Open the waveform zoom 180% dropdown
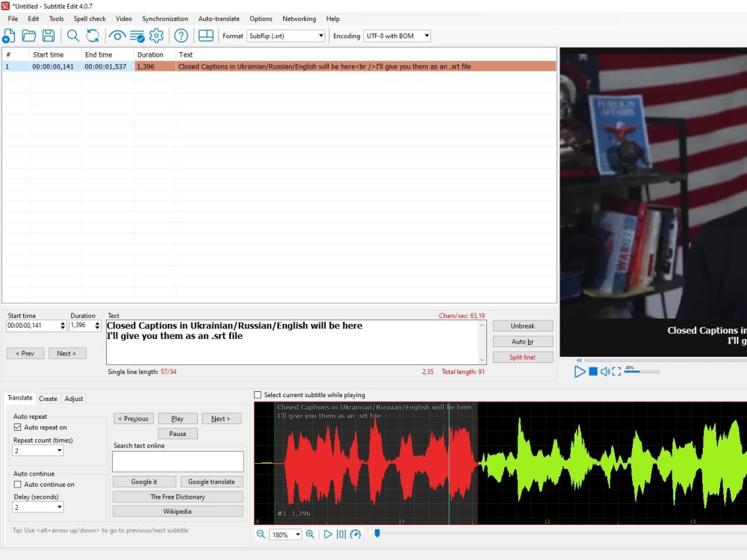This screenshot has width=747, height=560. tap(286, 535)
